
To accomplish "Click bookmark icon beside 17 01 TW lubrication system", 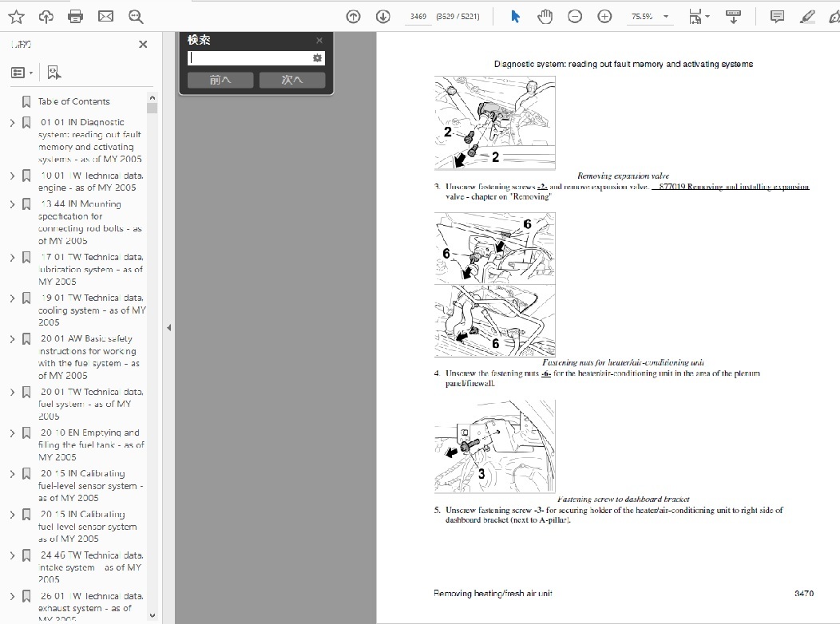I will [x=26, y=258].
